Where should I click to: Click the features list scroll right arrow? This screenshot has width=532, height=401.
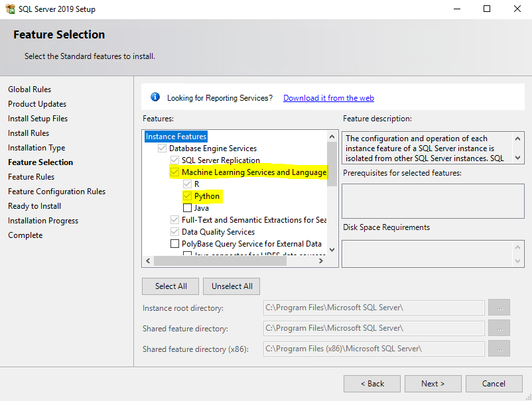tap(320, 260)
